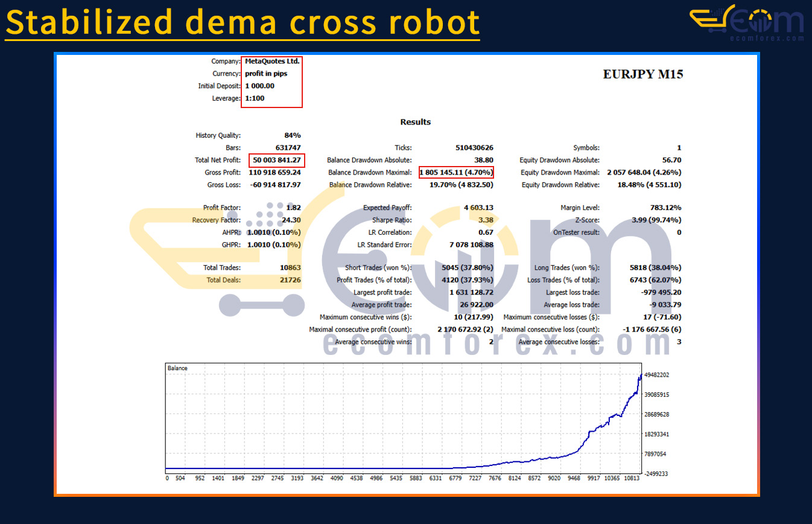Viewport: 812px width, 524px height.
Task: Select the Ticks value "510430626"
Action: pos(475,148)
